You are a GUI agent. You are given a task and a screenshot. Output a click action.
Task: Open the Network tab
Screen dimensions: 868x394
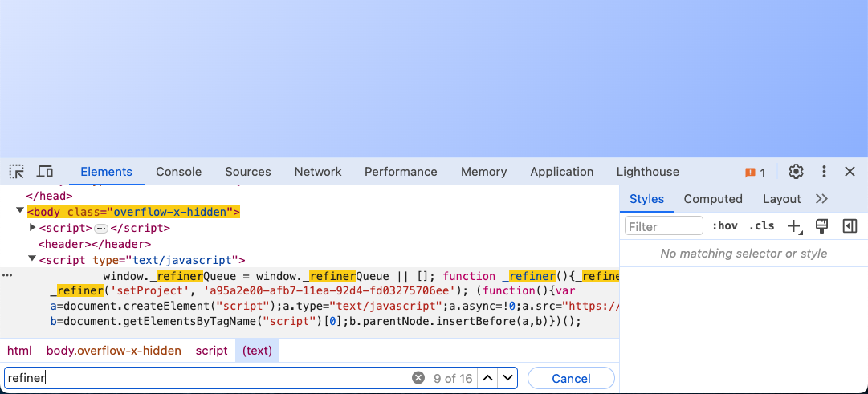coord(318,172)
